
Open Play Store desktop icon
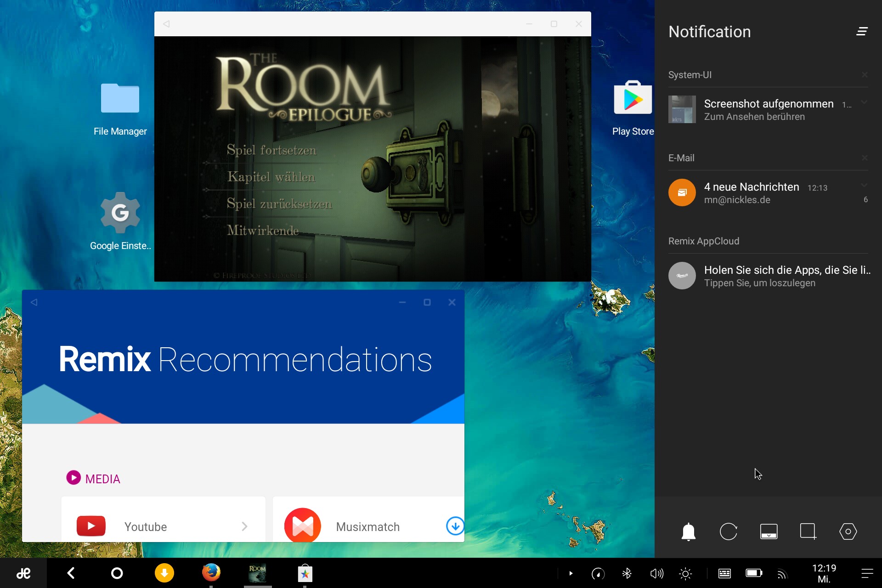point(633,108)
